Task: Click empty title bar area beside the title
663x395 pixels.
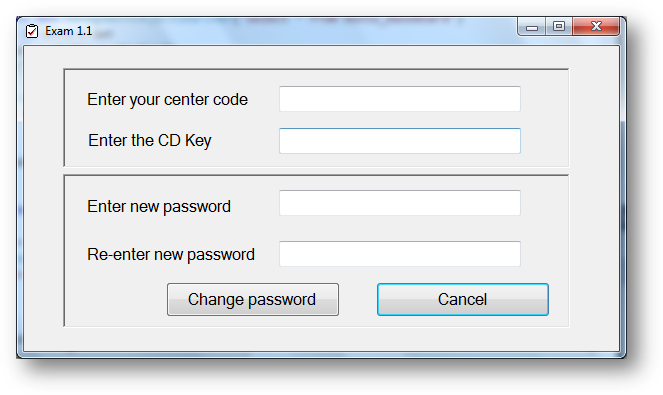Action: click(x=296, y=31)
